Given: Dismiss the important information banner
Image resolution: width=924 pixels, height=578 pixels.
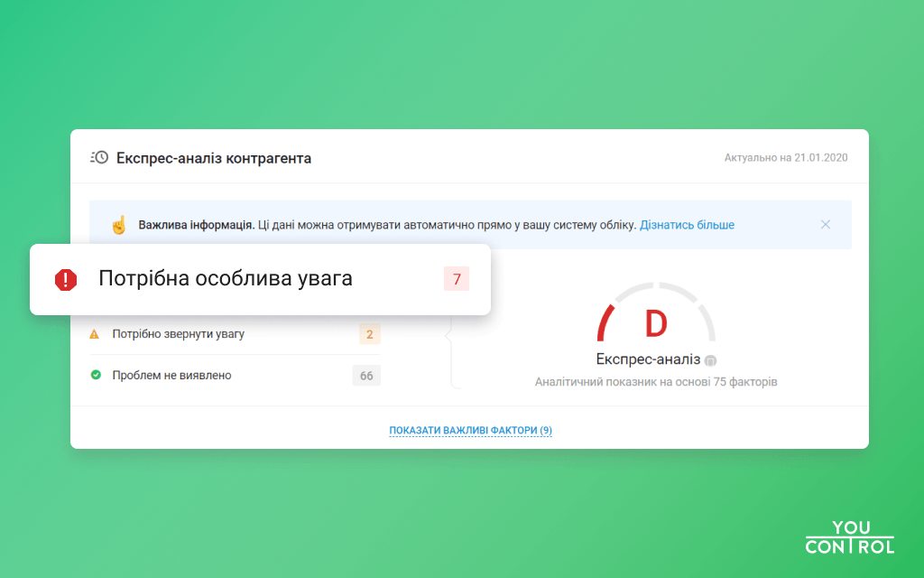Looking at the screenshot, I should 826,224.
